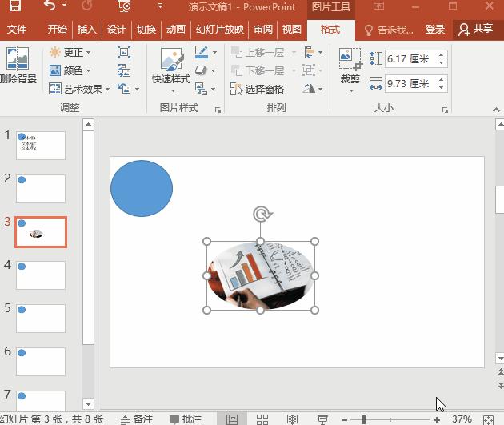Viewport: 504px width, 425px height.
Task: Switch to Slide Sorter view
Action: click(x=262, y=419)
